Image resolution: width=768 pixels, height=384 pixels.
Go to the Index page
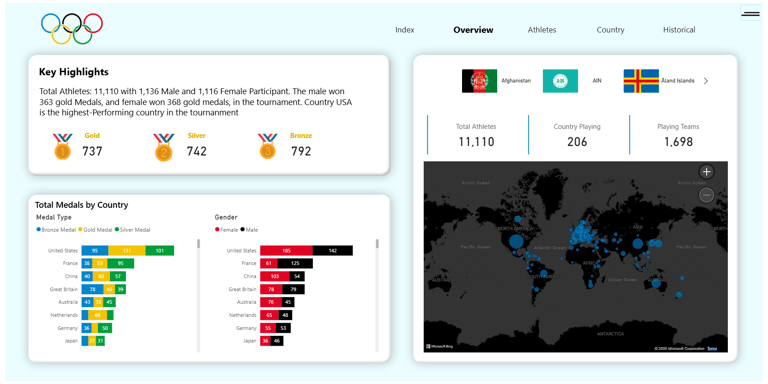coord(405,30)
